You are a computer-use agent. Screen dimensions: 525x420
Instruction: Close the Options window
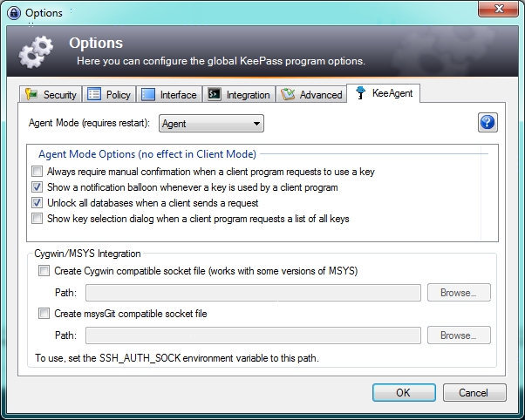point(498,9)
